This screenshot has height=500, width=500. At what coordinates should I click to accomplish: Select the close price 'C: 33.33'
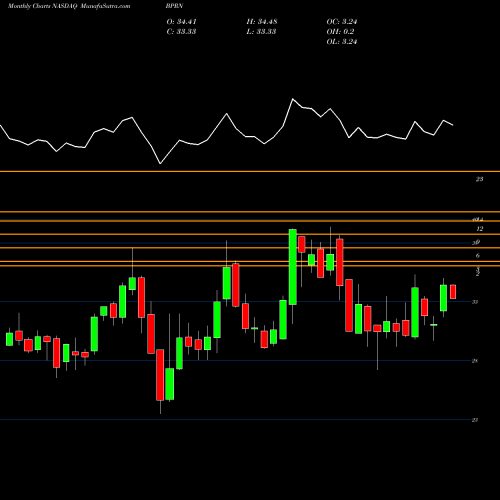(x=181, y=32)
